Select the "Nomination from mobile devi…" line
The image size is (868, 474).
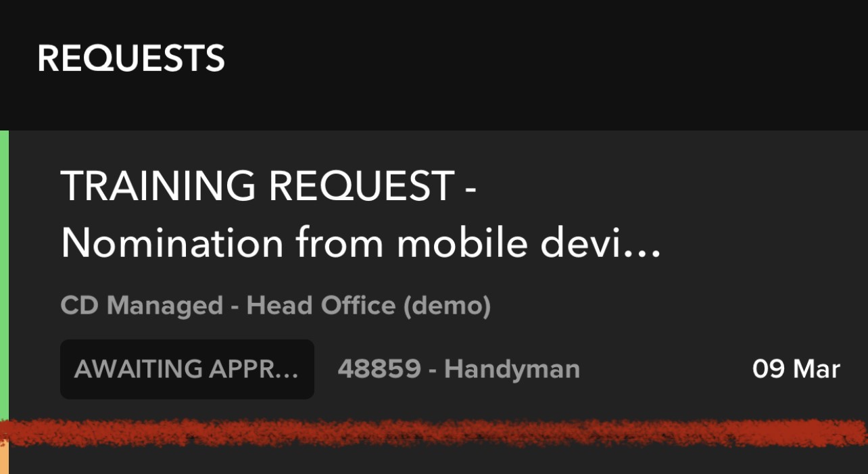[x=360, y=243]
